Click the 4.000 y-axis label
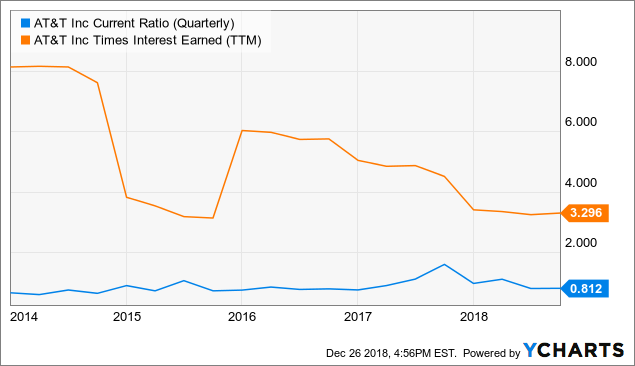Image resolution: width=635 pixels, height=366 pixels. tap(581, 182)
